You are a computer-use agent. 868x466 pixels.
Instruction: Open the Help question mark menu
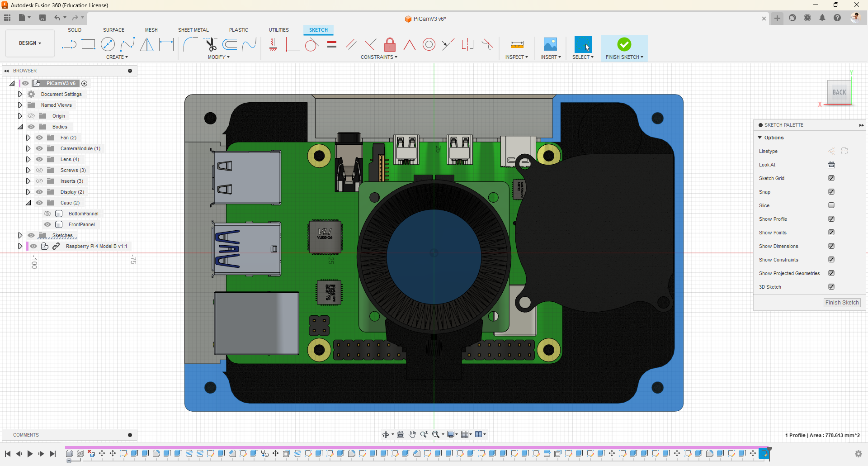pyautogui.click(x=837, y=18)
